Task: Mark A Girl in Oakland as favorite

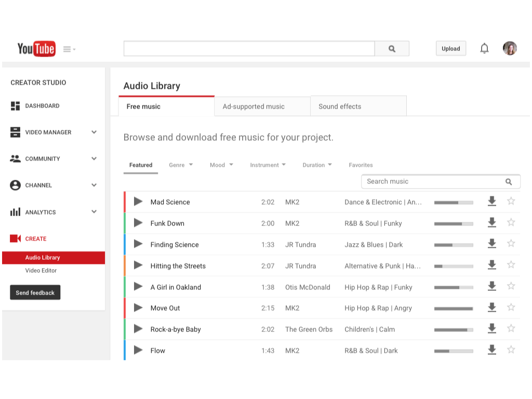Action: [511, 286]
